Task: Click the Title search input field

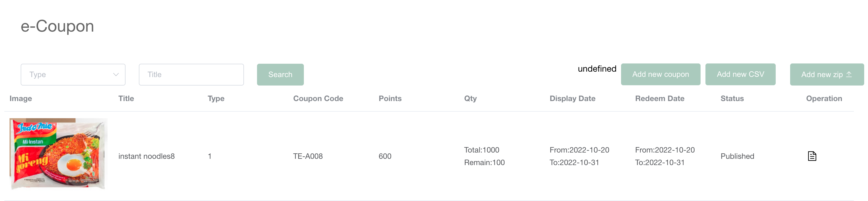Action: coord(191,75)
